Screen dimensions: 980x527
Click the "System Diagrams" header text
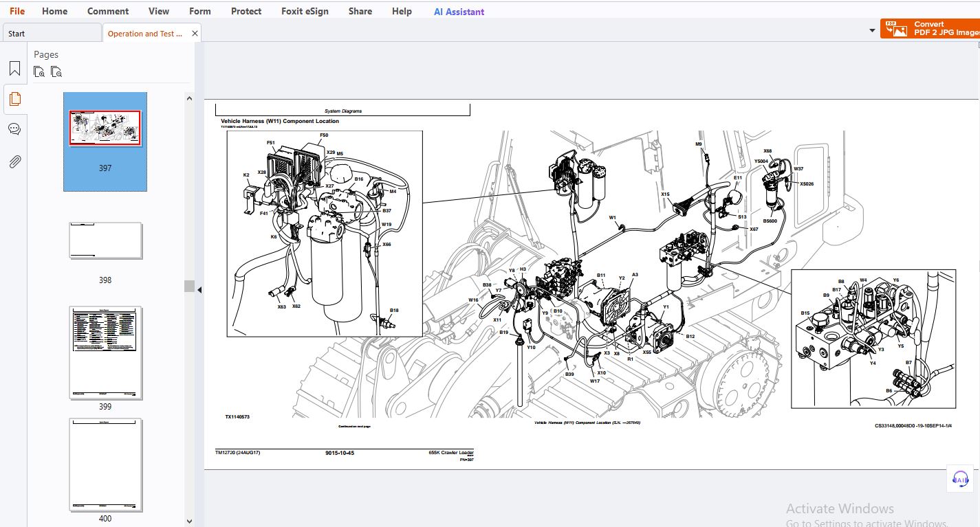click(343, 111)
